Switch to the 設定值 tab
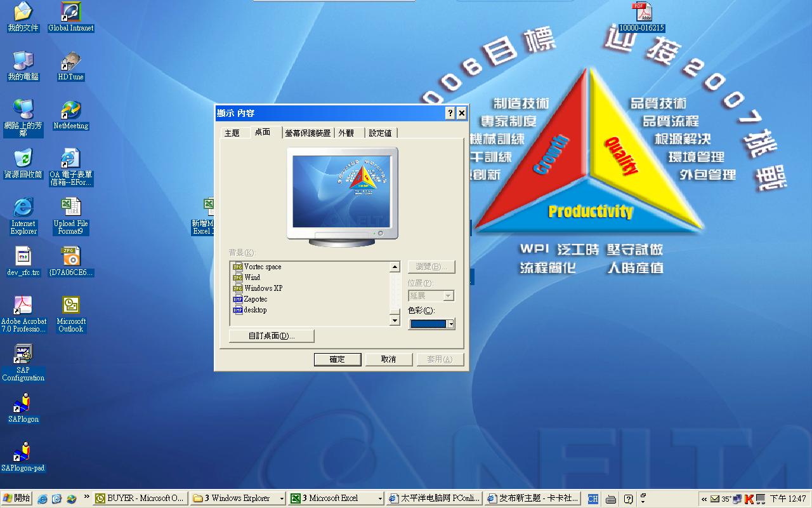The height and width of the screenshot is (508, 812). point(381,133)
